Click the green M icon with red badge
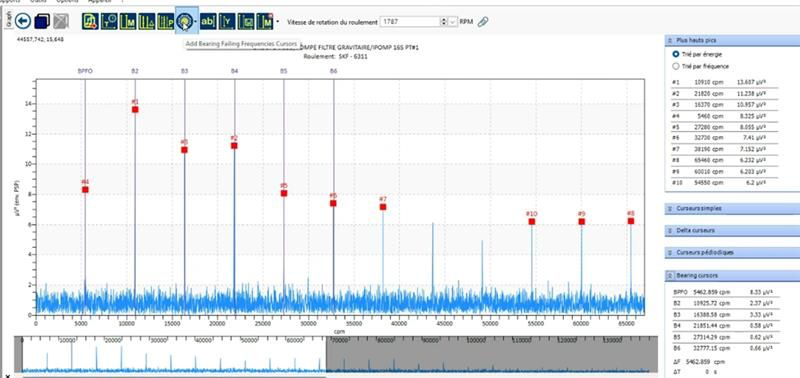The image size is (800, 378). point(265,21)
